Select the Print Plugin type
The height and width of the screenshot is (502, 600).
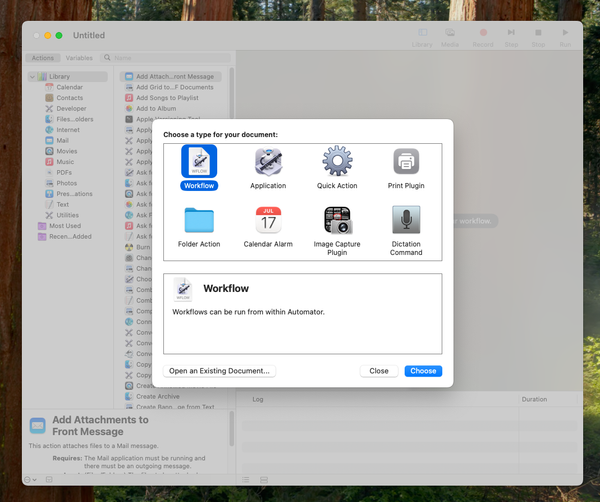click(406, 168)
